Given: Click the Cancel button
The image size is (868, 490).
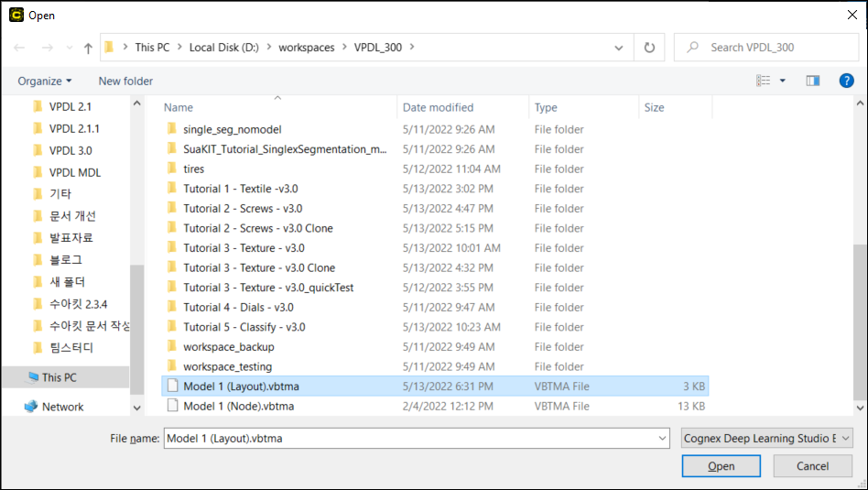Looking at the screenshot, I should click(812, 466).
